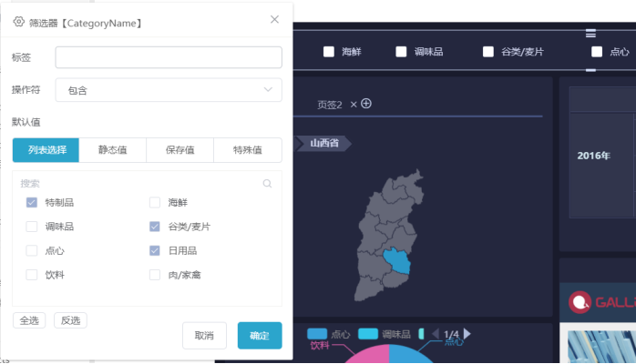The width and height of the screenshot is (636, 364).
Task: Switch to the 列表选择 tab
Action: coord(46,150)
